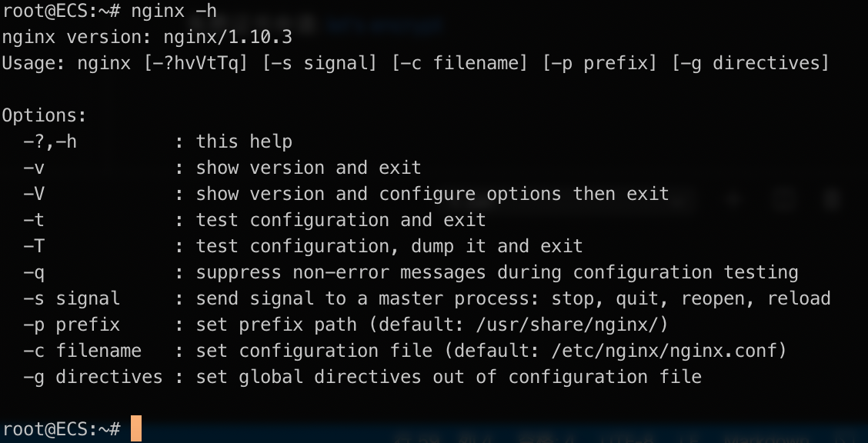Image resolution: width=868 pixels, height=443 pixels.
Task: Click the '-V' configure options flag
Action: point(34,194)
